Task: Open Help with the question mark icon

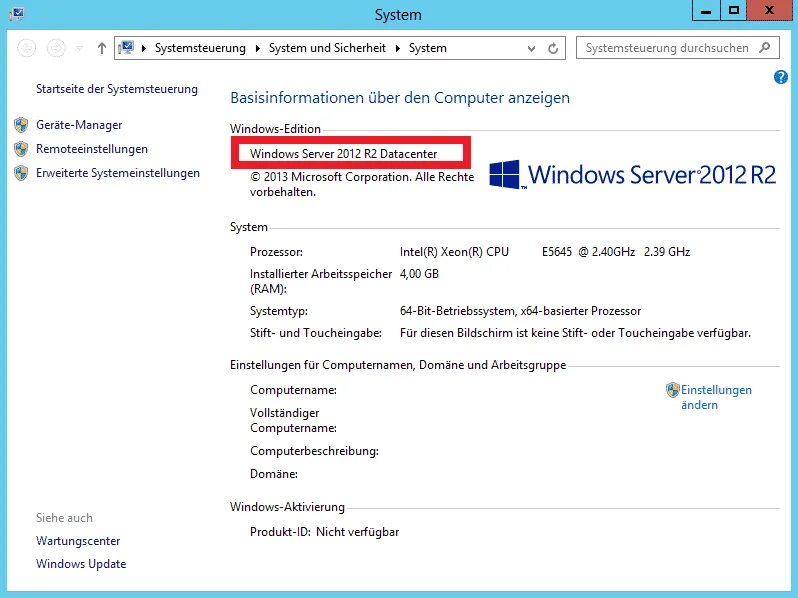Action: click(x=781, y=77)
